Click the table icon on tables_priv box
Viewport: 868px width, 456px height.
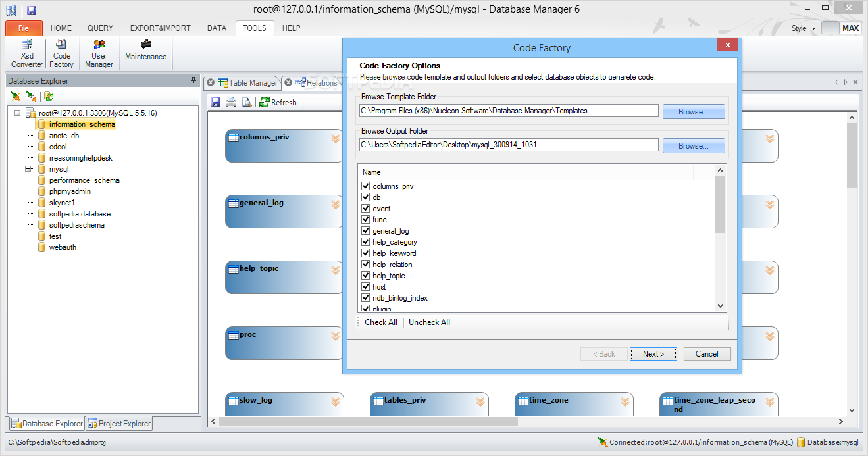pos(378,401)
